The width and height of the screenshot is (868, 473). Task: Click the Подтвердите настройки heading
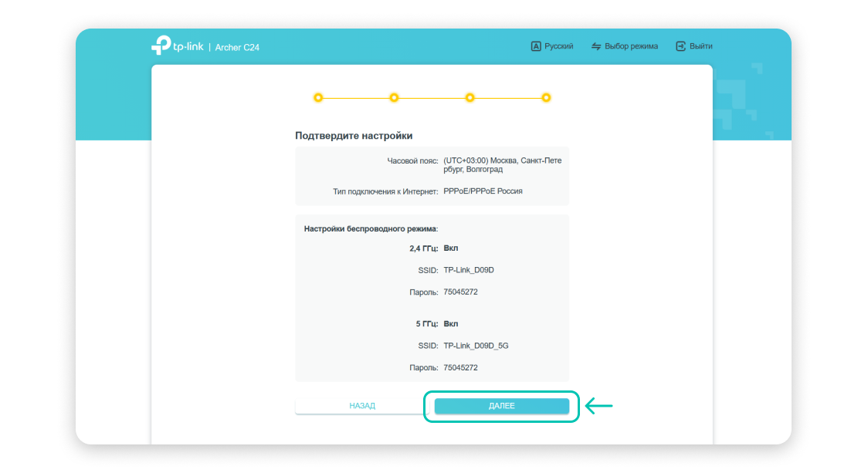(x=354, y=136)
